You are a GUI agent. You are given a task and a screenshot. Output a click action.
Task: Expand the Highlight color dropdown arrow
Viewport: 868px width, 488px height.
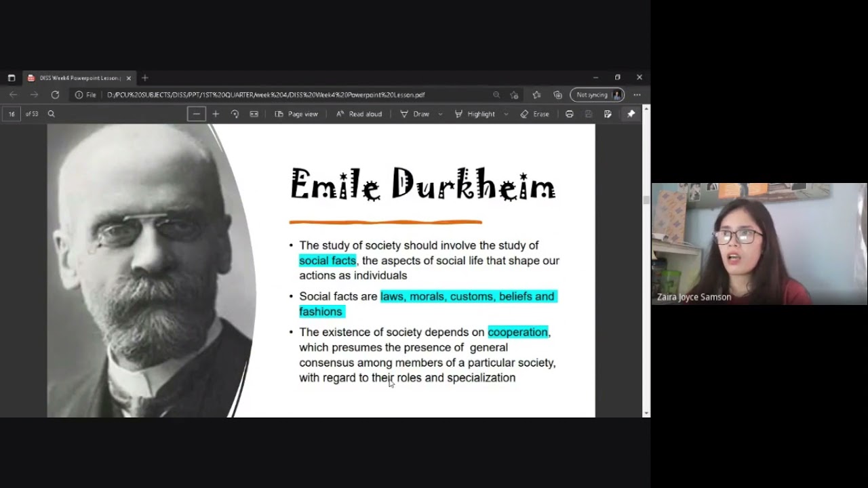(506, 114)
